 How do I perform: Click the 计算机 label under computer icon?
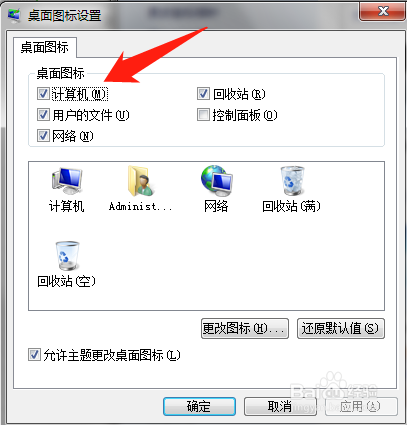click(x=67, y=206)
